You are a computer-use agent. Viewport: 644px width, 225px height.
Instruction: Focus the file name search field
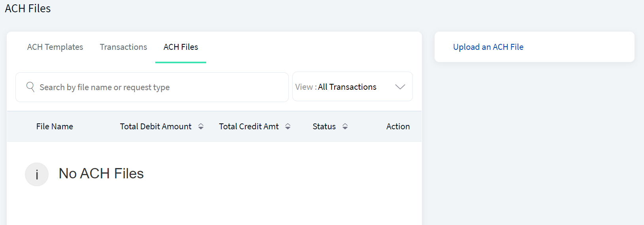152,87
